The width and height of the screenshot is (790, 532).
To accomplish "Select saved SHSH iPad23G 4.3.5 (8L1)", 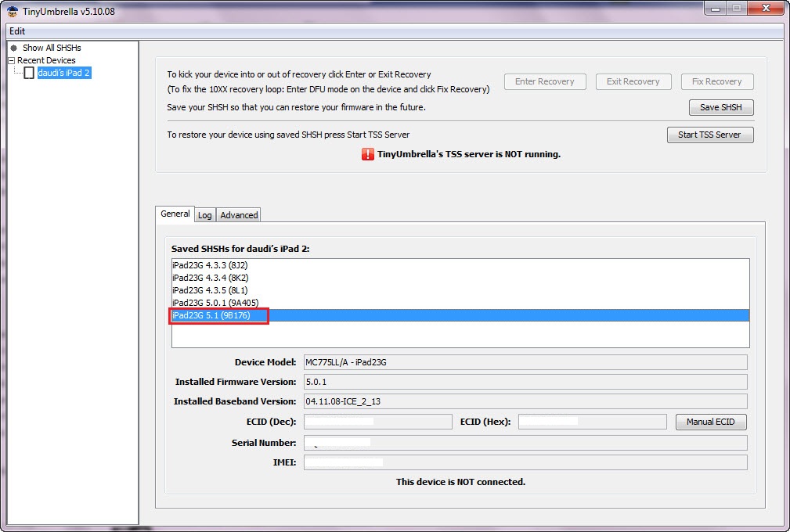I will [x=460, y=290].
